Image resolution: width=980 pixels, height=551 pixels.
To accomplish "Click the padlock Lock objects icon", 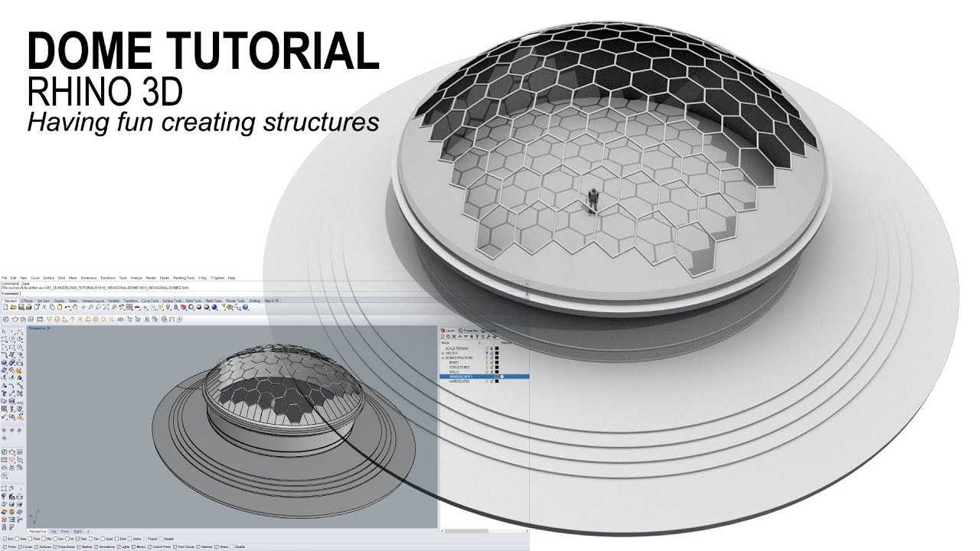I will pyautogui.click(x=176, y=307).
